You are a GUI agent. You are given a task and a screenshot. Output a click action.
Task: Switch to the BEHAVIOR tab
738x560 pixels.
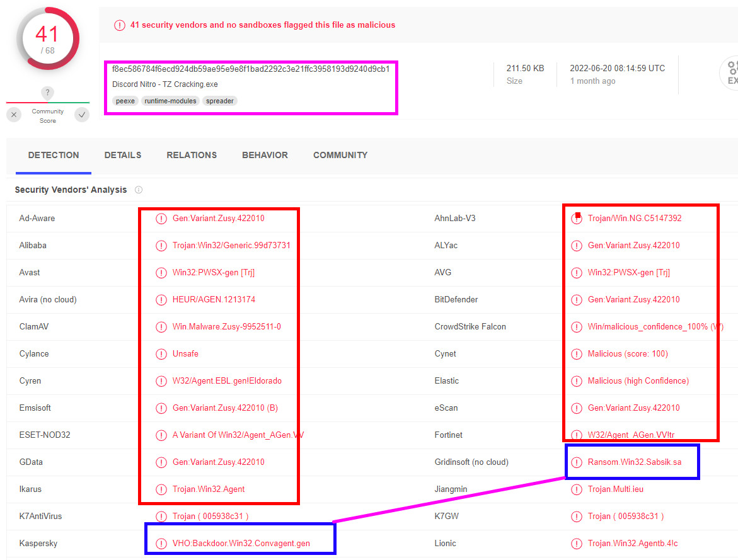[x=265, y=156]
